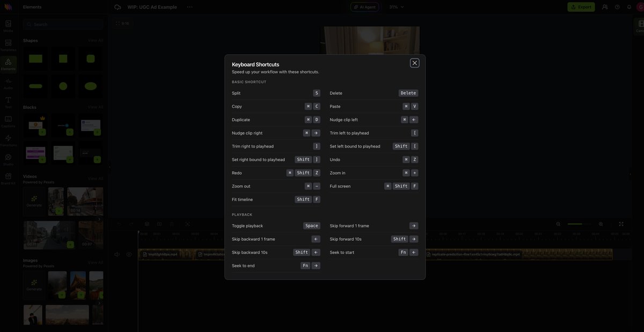View All shapes
This screenshot has width=644, height=332.
[x=96, y=40]
